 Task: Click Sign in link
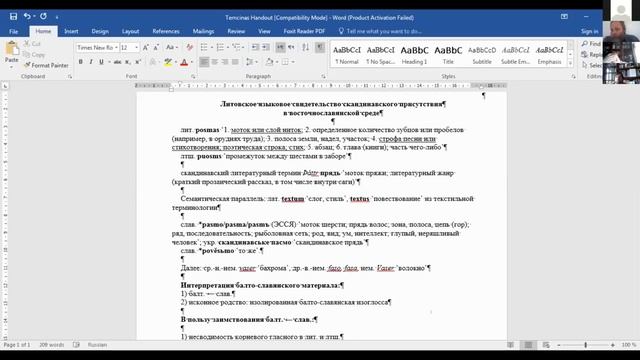tap(589, 31)
